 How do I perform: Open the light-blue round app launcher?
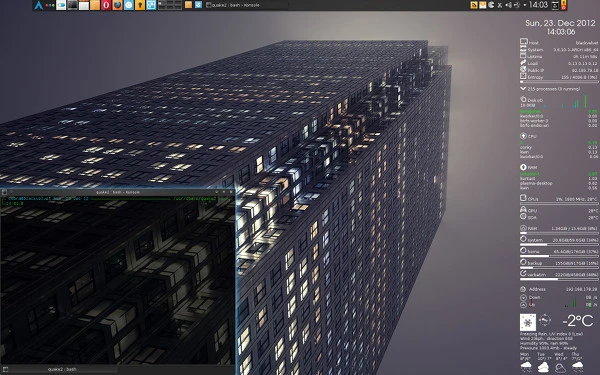point(129,5)
